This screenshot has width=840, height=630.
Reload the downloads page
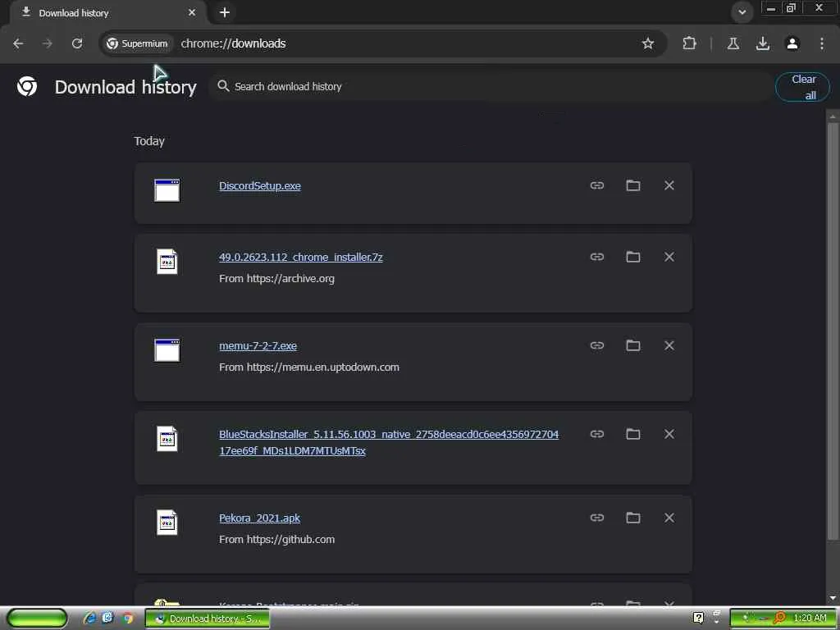tap(77, 43)
